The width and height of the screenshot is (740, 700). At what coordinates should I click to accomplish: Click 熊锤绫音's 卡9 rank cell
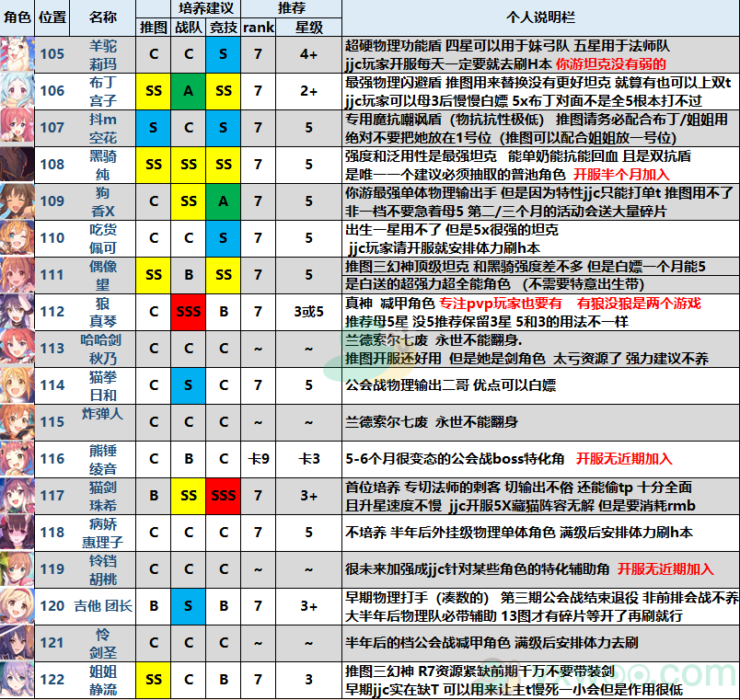click(x=259, y=458)
